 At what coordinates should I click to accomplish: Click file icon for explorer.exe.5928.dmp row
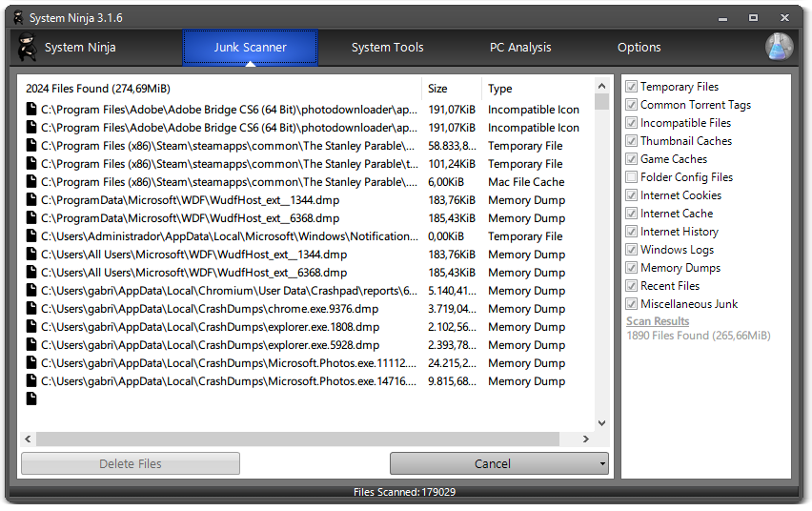(31, 345)
